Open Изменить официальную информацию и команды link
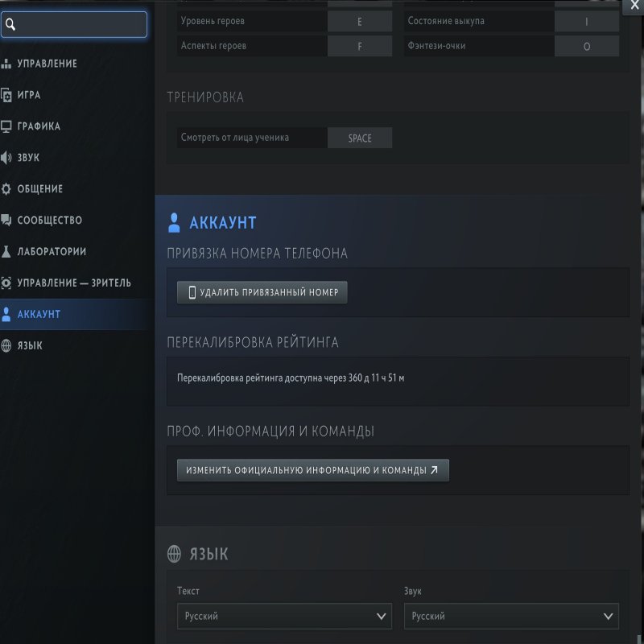Viewport: 644px width, 644px height. click(x=312, y=470)
